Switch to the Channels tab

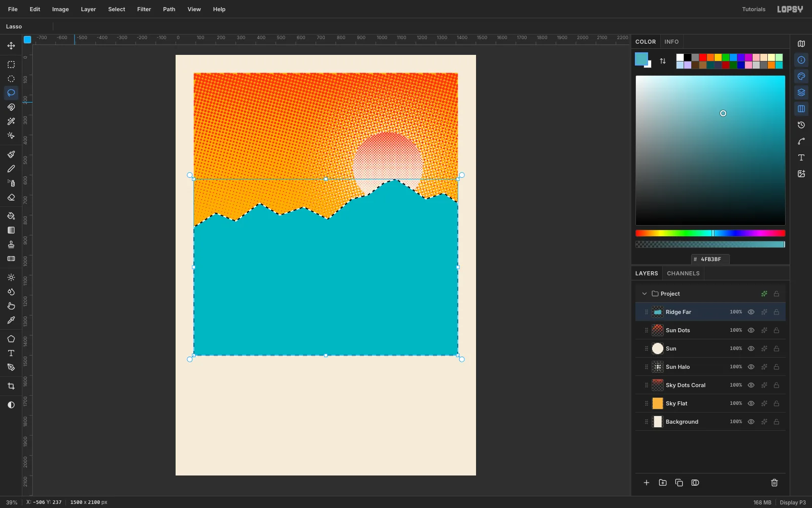[683, 273]
